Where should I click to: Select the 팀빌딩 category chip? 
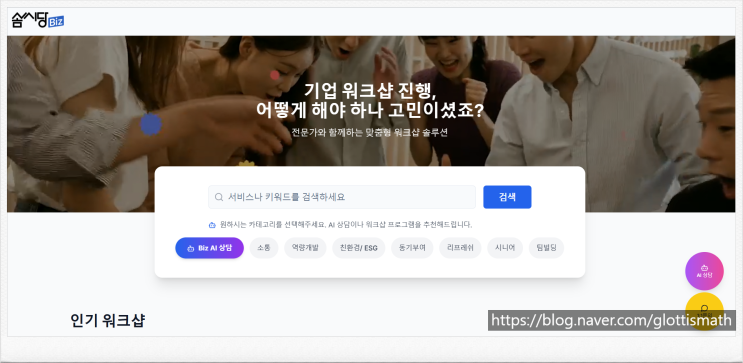pyautogui.click(x=546, y=248)
